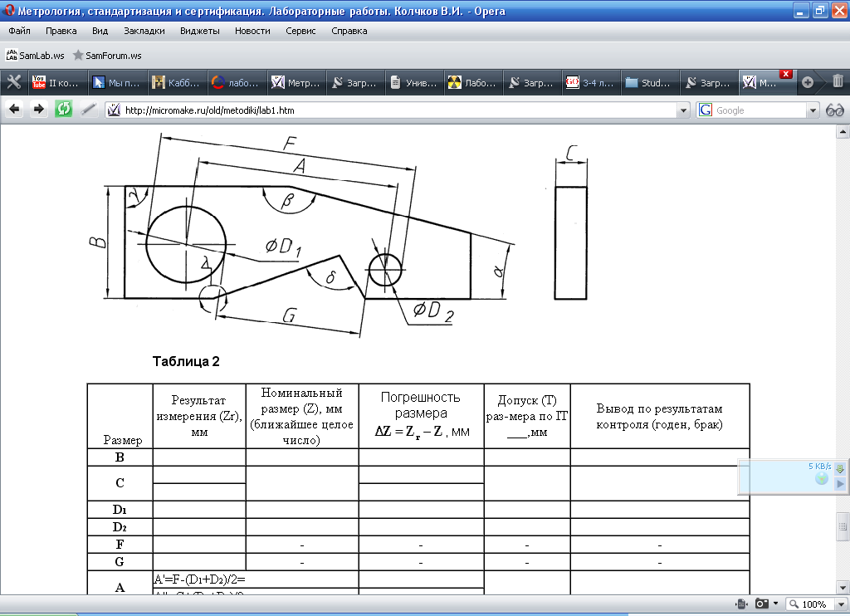This screenshot has width=850, height=616.
Task: Open the Виджеты menu
Action: pos(200,31)
